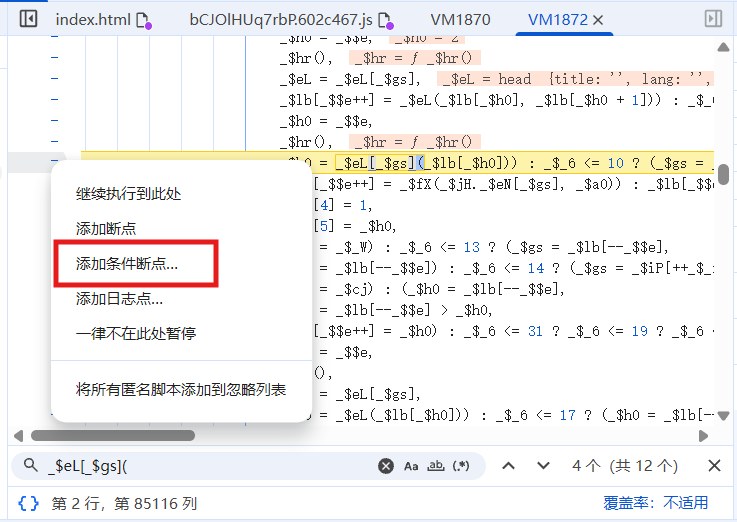Click 将所有匿名脚本添加到忽略列表 option

pyautogui.click(x=181, y=389)
